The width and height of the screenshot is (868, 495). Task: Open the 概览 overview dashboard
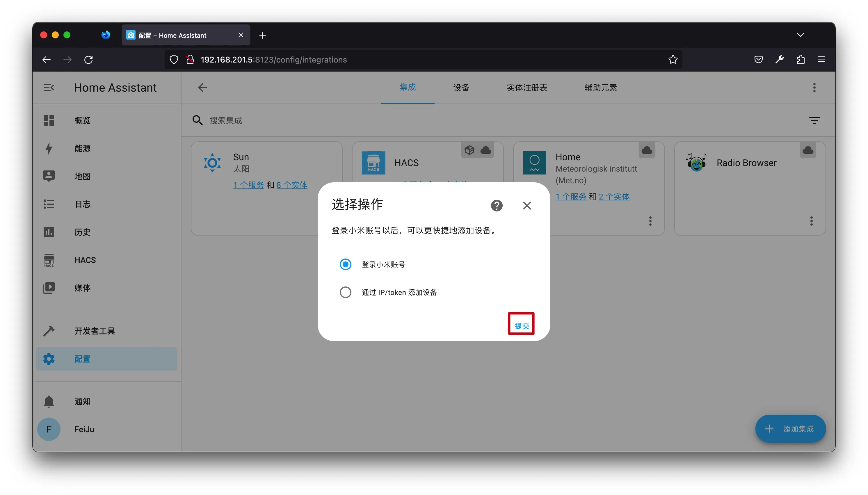[107, 120]
